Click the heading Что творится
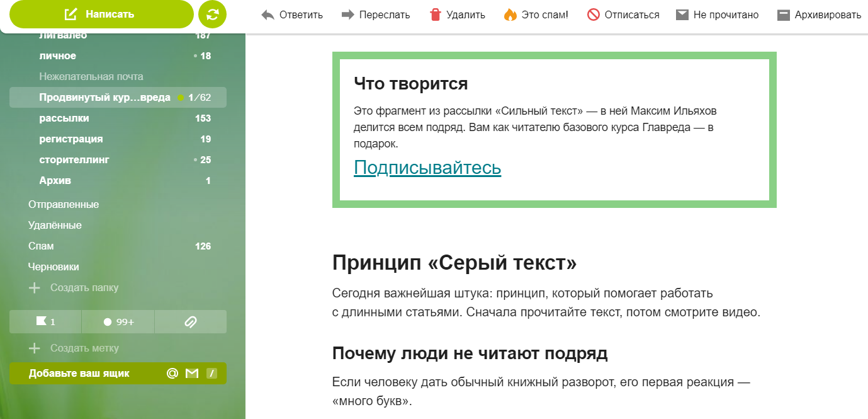 [411, 84]
